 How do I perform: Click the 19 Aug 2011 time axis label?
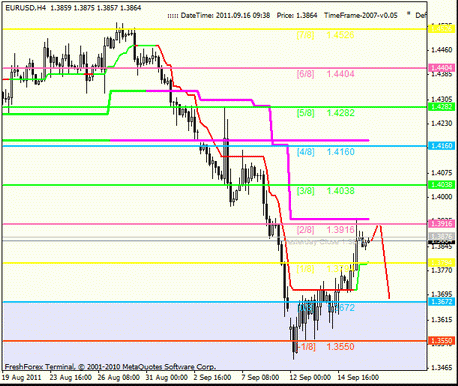coord(22,378)
